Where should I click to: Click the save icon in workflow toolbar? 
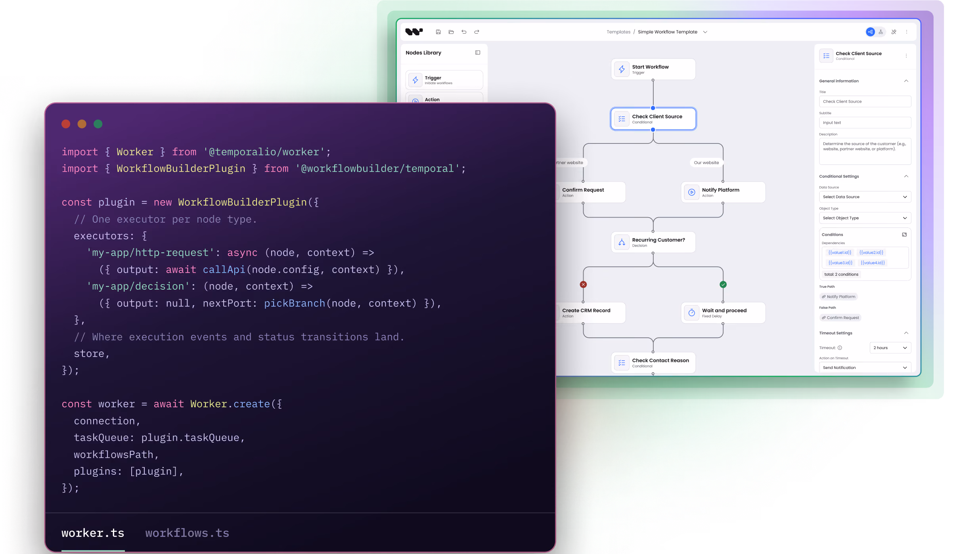click(x=438, y=32)
